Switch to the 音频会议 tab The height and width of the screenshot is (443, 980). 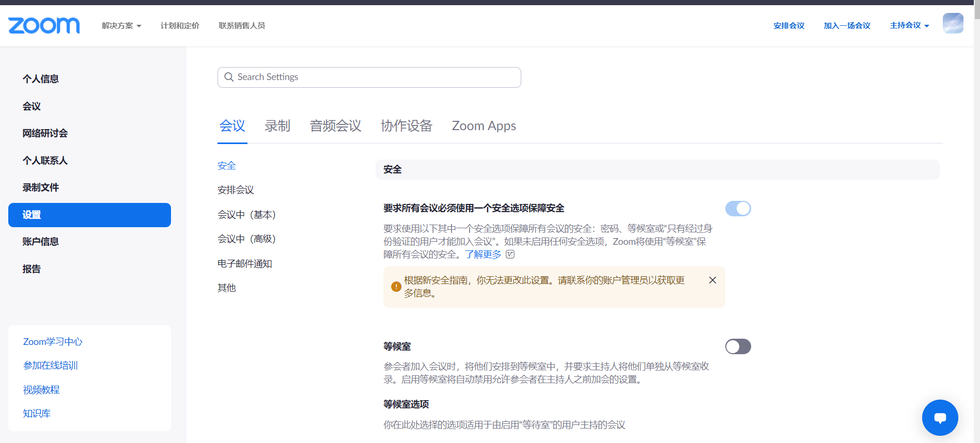[x=335, y=126]
